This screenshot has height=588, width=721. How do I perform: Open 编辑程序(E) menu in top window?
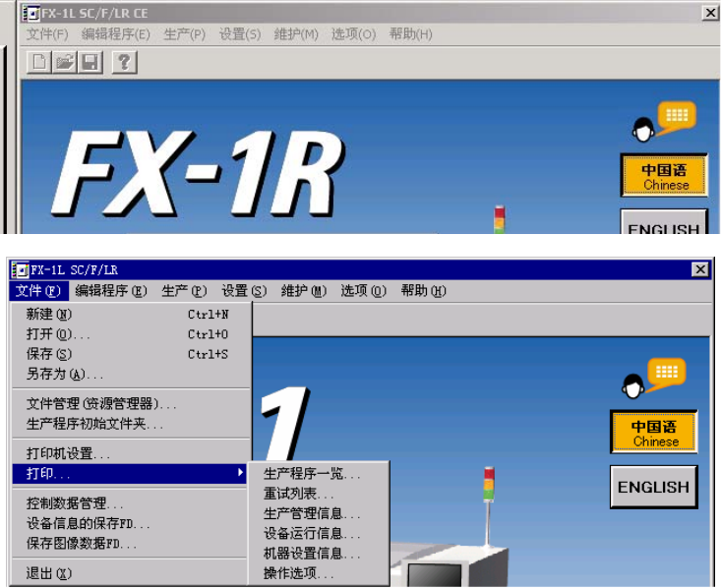point(115,34)
